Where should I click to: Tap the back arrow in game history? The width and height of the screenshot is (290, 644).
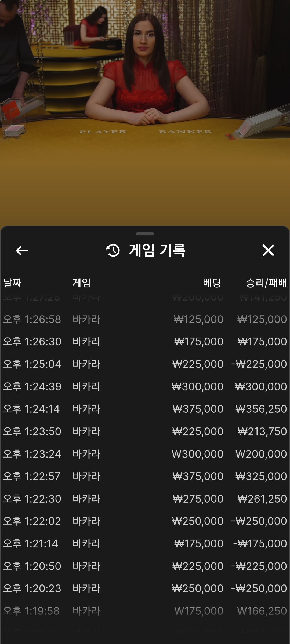coord(22,251)
